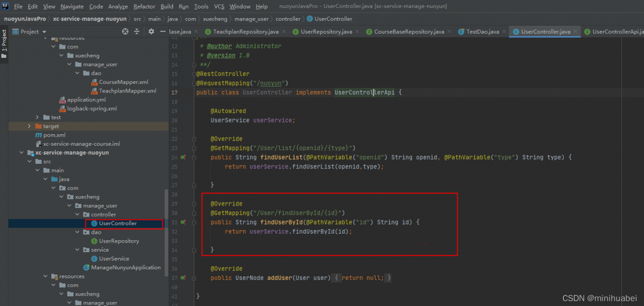The height and width of the screenshot is (306, 644).
Task: Click the IntelliJ IDEA app logo
Action: click(5, 7)
